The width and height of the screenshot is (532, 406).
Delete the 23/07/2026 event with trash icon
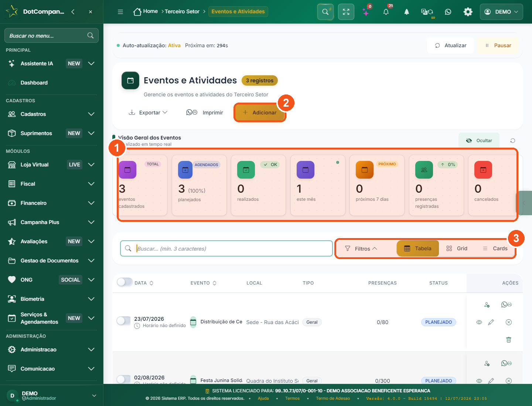tap(509, 340)
